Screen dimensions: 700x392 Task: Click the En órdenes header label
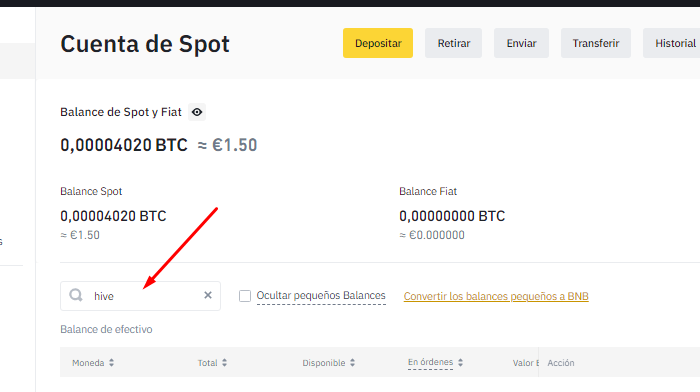tap(430, 362)
